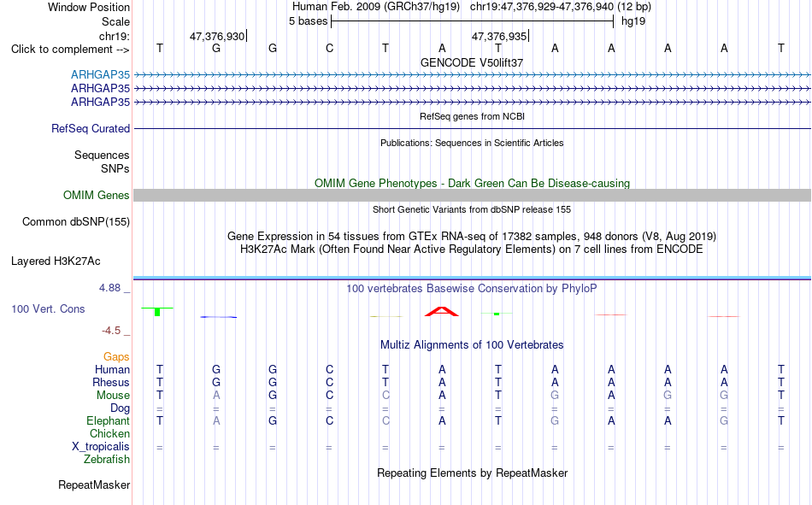Click the scale bar line

click(473, 21)
